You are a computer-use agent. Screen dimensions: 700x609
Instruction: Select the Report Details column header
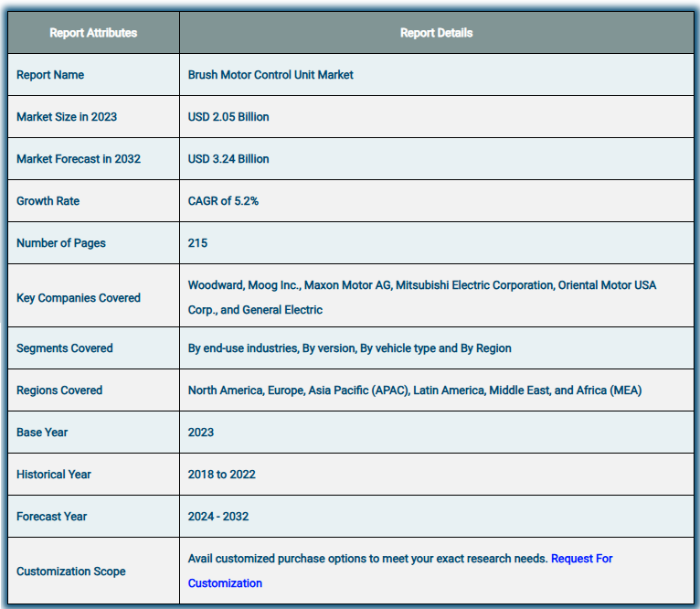(436, 33)
